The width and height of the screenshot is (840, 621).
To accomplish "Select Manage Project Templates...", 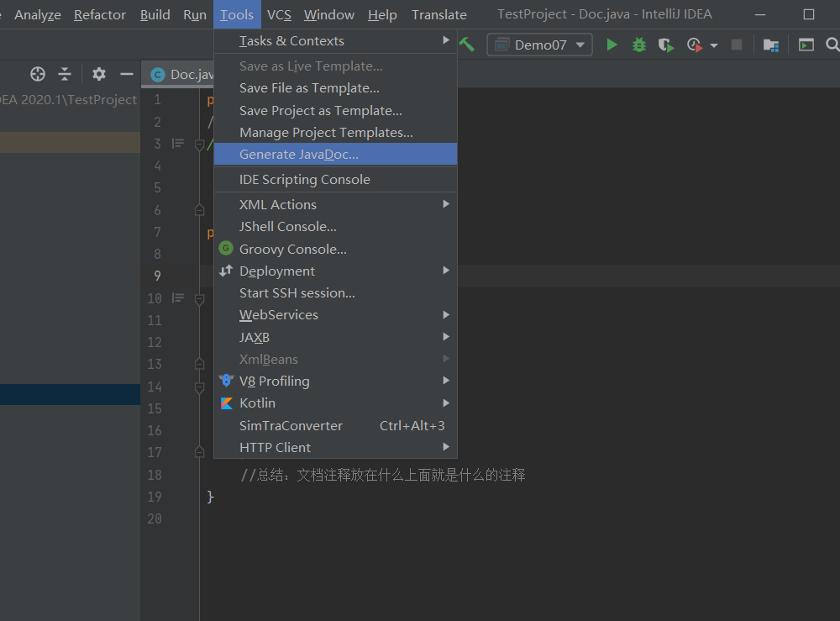I will 335,132.
